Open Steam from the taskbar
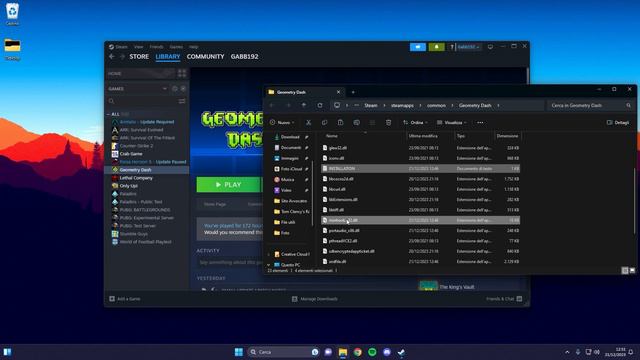Image resolution: width=640 pixels, height=360 pixels. pos(402,352)
